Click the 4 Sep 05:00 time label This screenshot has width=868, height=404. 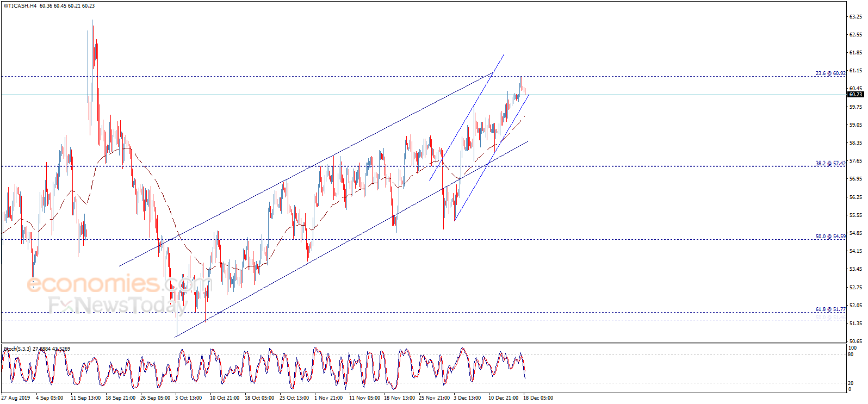click(49, 398)
